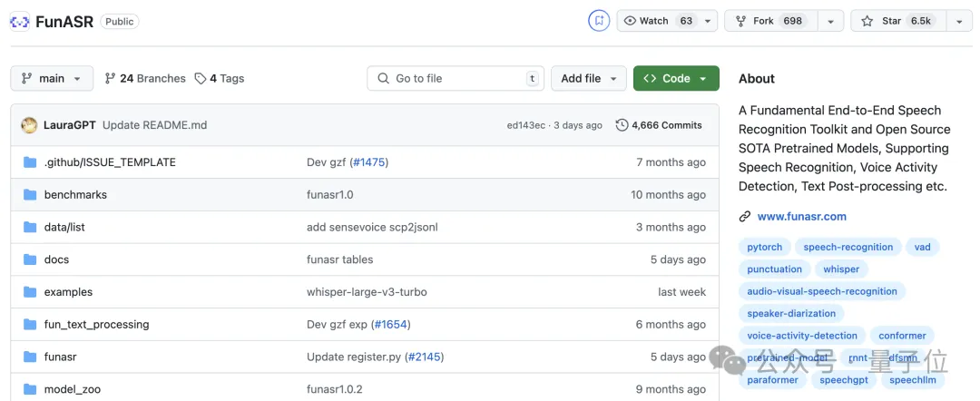The width and height of the screenshot is (980, 401).
Task: Open pull request #2145 link
Action: [425, 357]
